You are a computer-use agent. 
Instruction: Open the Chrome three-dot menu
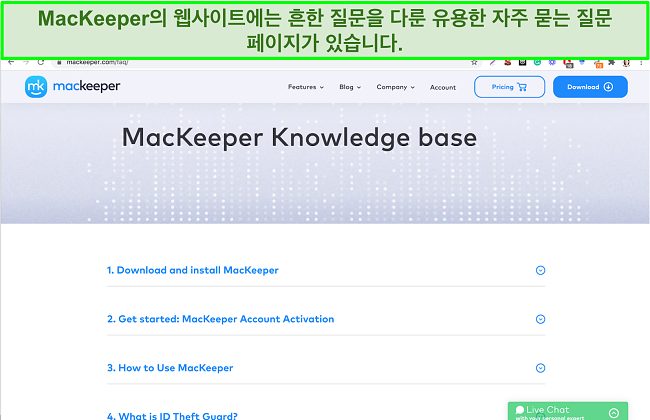click(641, 63)
